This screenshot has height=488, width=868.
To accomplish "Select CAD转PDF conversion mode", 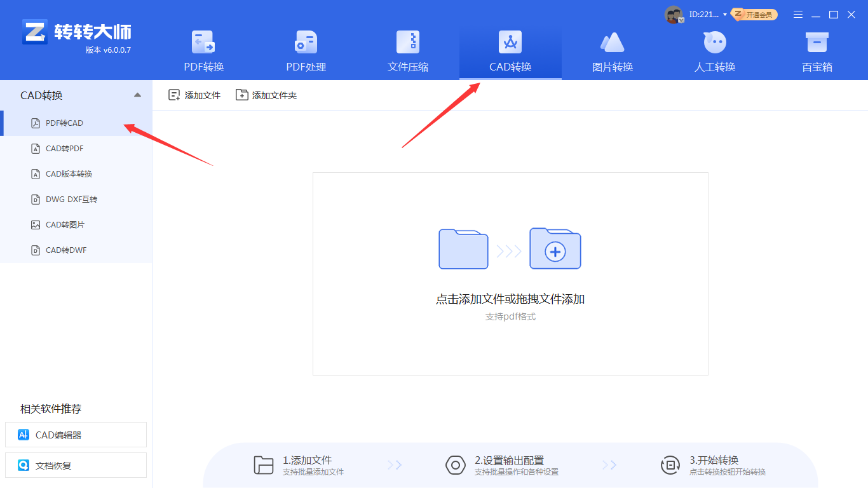I will tap(64, 148).
